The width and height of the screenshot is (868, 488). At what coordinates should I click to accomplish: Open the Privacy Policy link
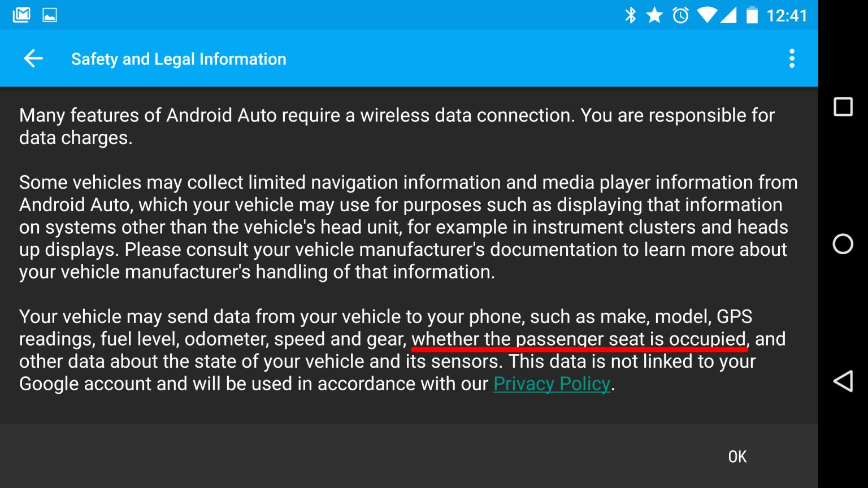tap(551, 383)
